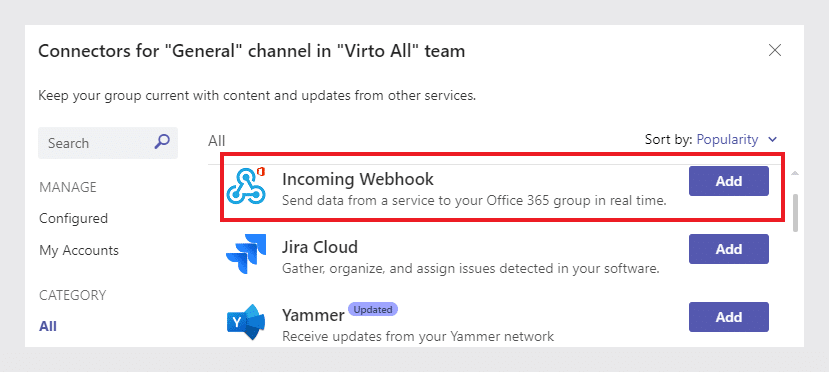Click the Updated badge next to Yammer

point(373,309)
